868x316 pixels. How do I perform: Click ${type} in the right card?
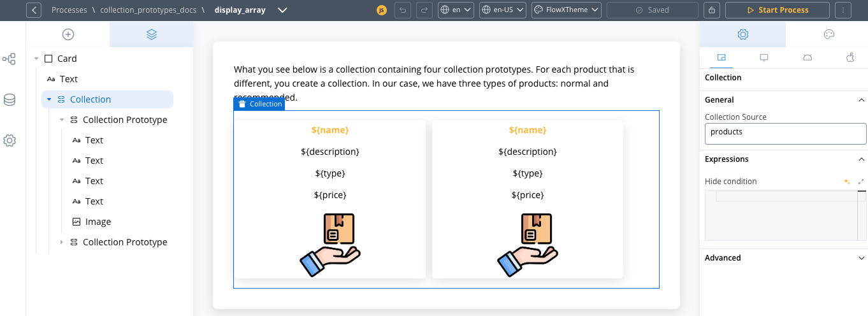528,173
